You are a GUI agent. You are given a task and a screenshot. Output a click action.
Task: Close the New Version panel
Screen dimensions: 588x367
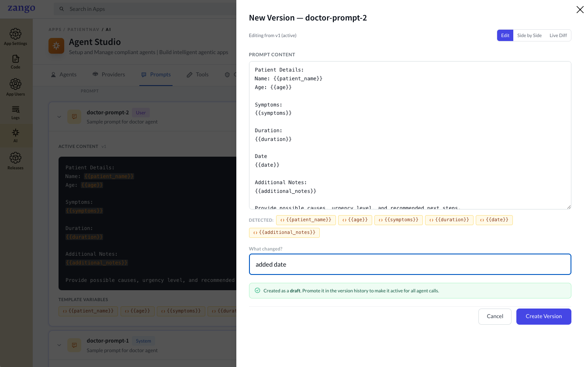pyautogui.click(x=580, y=10)
